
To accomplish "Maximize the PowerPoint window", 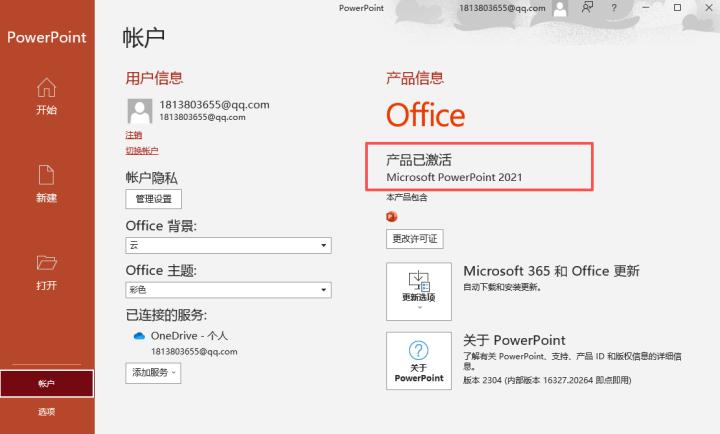I will pos(677,8).
